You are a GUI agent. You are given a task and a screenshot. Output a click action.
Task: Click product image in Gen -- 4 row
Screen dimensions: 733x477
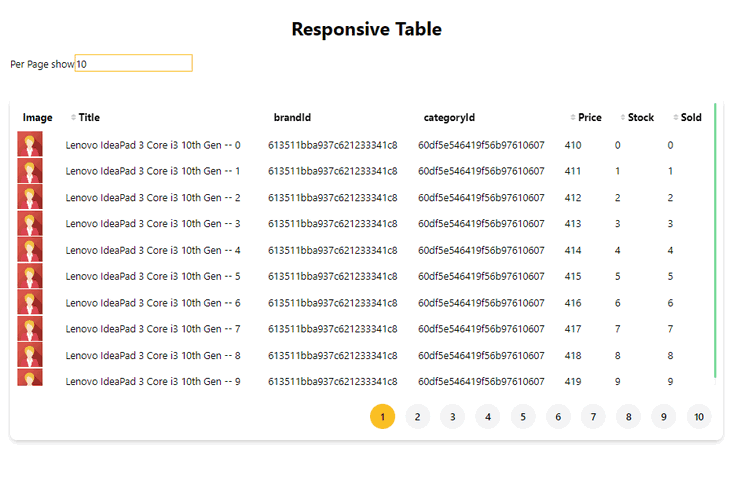pyautogui.click(x=30, y=249)
